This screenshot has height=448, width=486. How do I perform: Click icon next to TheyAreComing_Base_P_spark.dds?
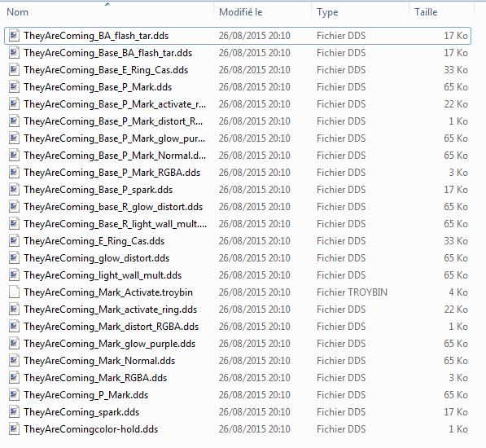pyautogui.click(x=14, y=190)
